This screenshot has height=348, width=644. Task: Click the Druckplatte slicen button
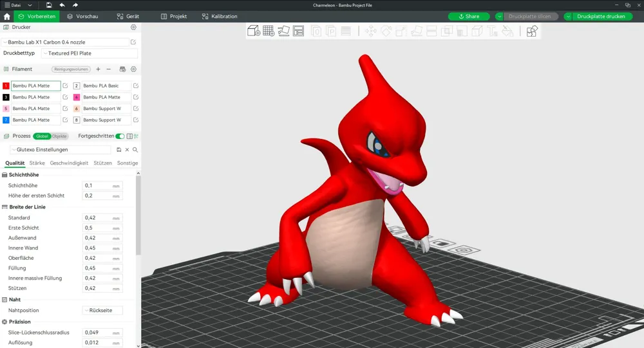click(x=530, y=17)
